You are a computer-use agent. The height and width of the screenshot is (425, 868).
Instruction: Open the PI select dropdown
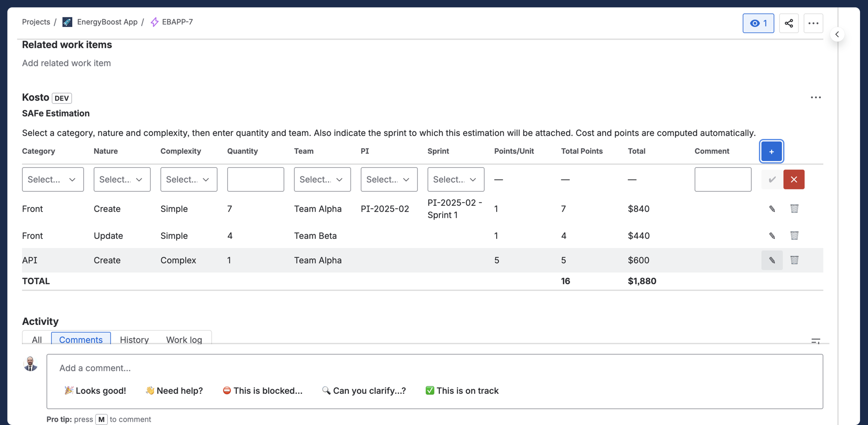click(x=388, y=179)
